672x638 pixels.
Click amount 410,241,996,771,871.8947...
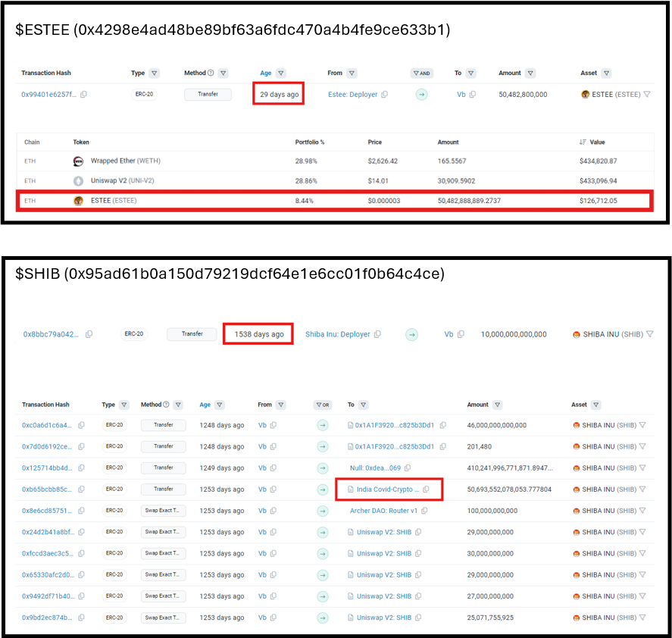(x=510, y=468)
